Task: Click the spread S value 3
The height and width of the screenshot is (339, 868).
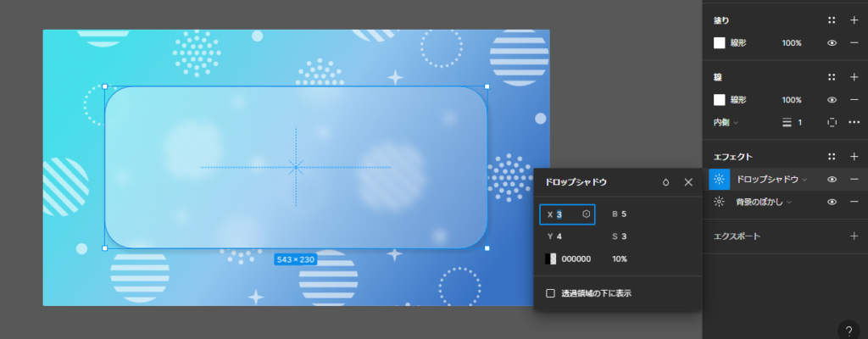Action: coord(624,236)
